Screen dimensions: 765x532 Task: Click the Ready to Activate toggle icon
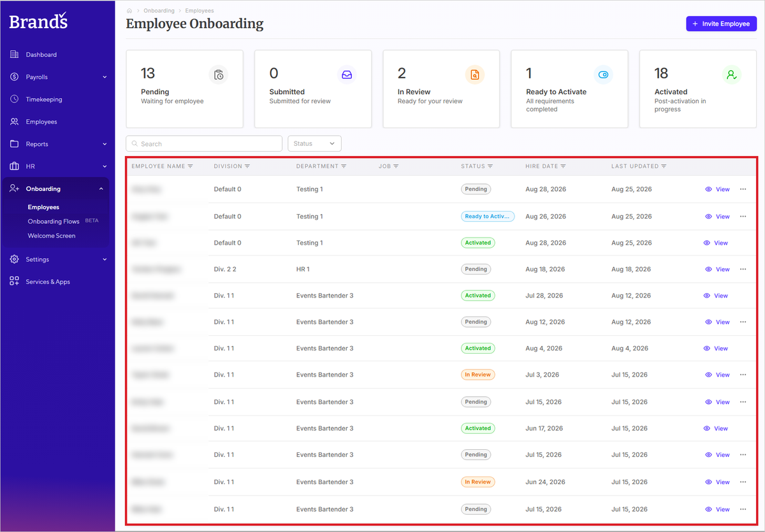[x=604, y=75]
